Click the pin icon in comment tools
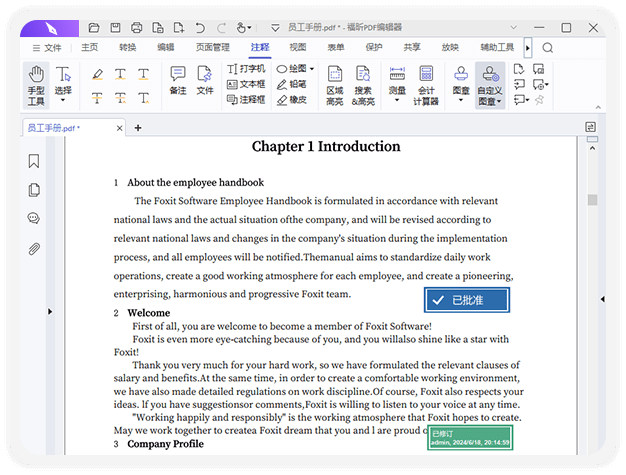 coord(539,99)
